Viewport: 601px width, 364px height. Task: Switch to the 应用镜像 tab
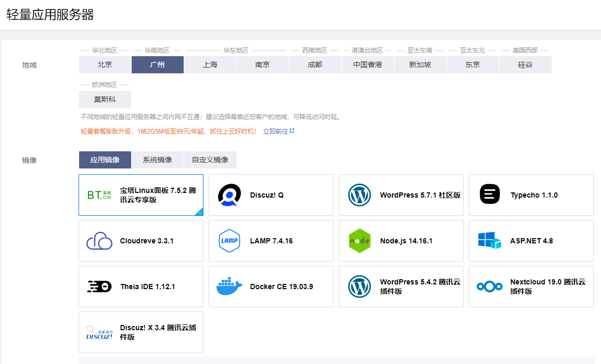(105, 160)
